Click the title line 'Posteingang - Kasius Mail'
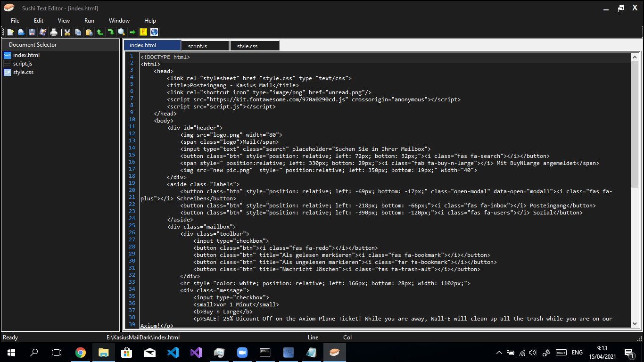Screen dimensions: 644x362 pos(232,85)
